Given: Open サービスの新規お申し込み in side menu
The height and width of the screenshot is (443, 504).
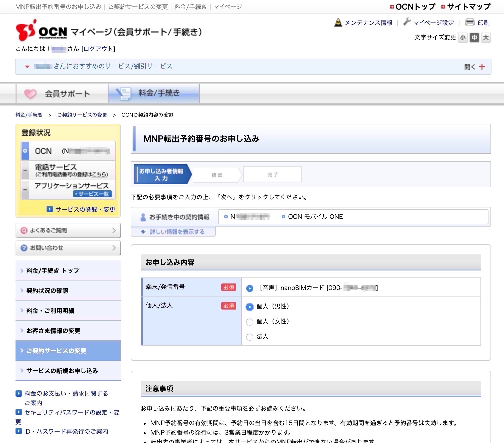Looking at the screenshot, I should coord(68,371).
